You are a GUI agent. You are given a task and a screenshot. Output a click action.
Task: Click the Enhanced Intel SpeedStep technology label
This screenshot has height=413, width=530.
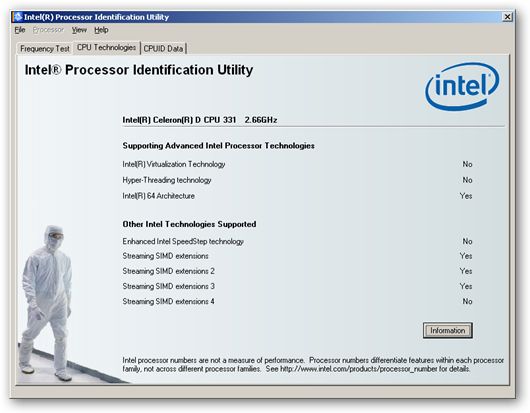point(183,241)
